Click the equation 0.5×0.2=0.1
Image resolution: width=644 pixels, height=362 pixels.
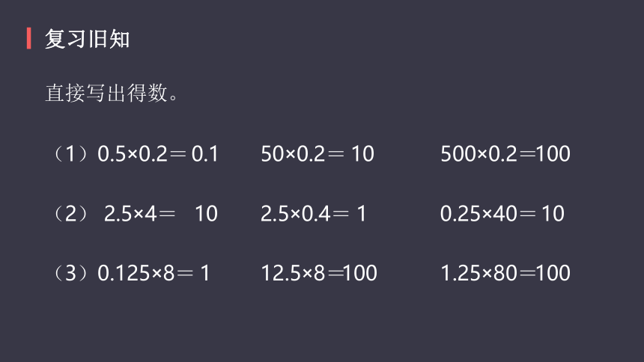[158, 154]
